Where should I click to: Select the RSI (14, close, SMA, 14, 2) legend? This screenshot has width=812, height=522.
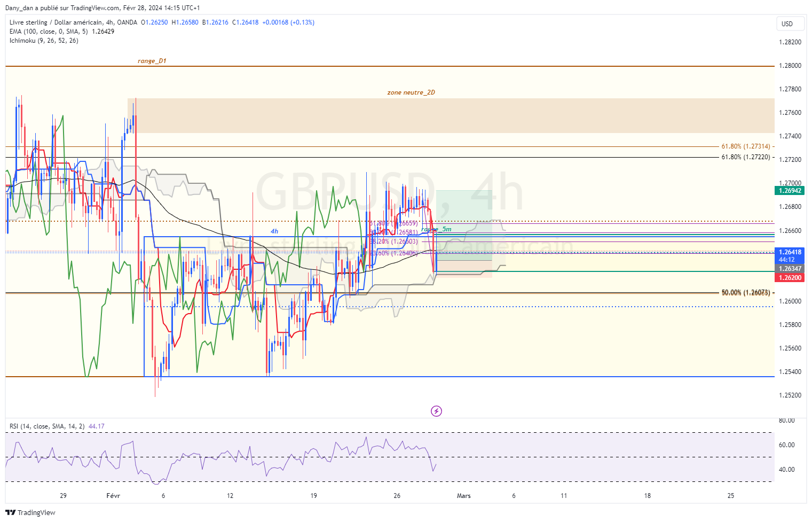coord(47,426)
